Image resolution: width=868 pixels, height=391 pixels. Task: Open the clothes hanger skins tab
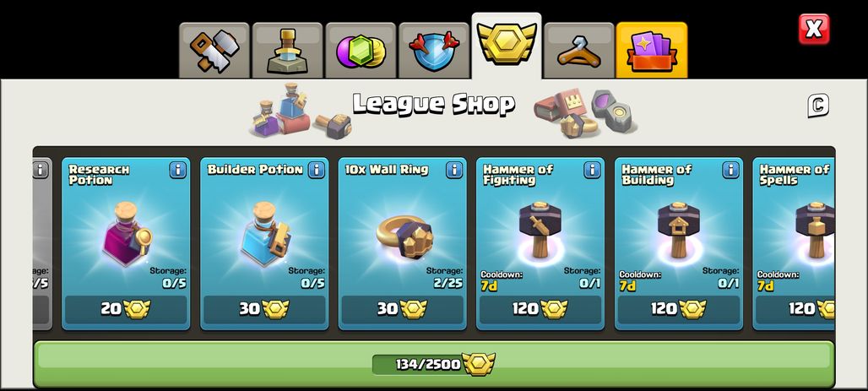pyautogui.click(x=579, y=51)
